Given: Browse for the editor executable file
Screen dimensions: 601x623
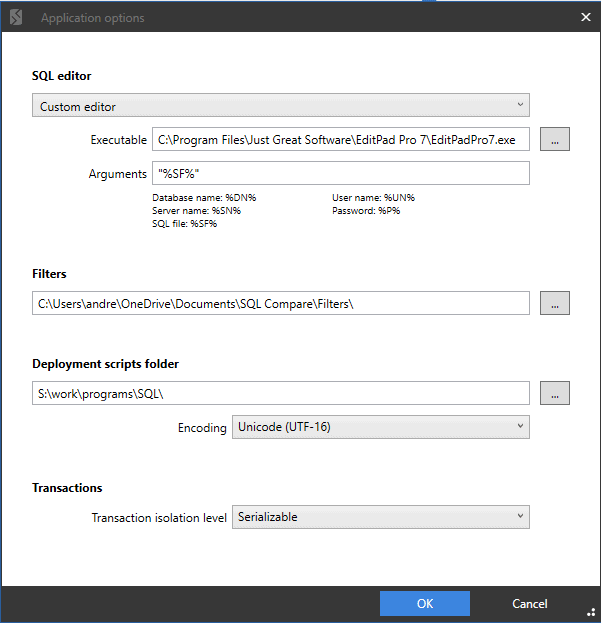Looking at the screenshot, I should 555,139.
